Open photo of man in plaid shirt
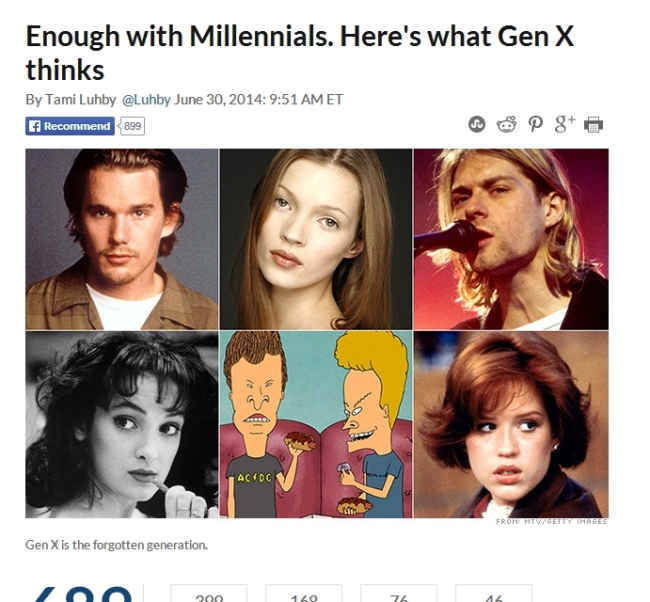Image resolution: width=650 pixels, height=602 pixels. click(x=122, y=239)
